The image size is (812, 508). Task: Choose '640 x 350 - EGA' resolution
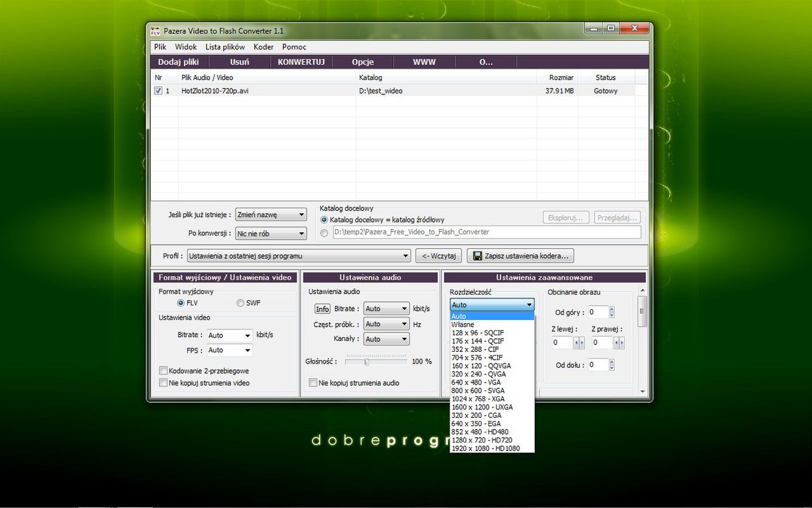point(492,424)
